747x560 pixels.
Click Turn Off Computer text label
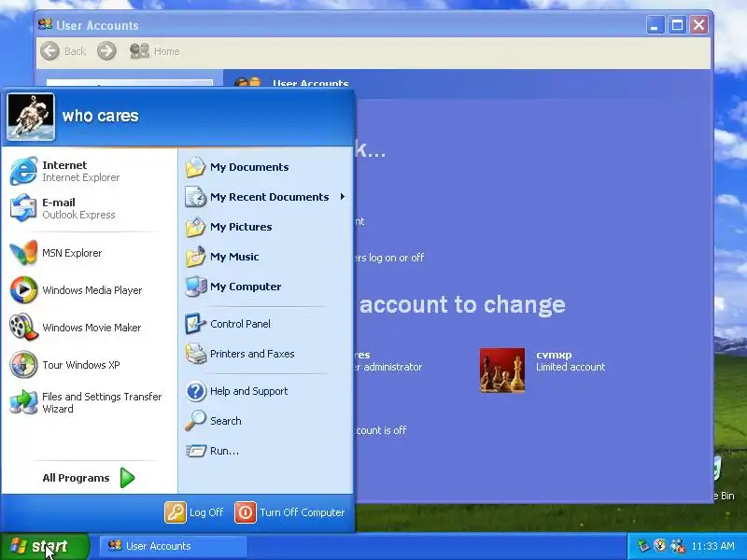pyautogui.click(x=302, y=512)
